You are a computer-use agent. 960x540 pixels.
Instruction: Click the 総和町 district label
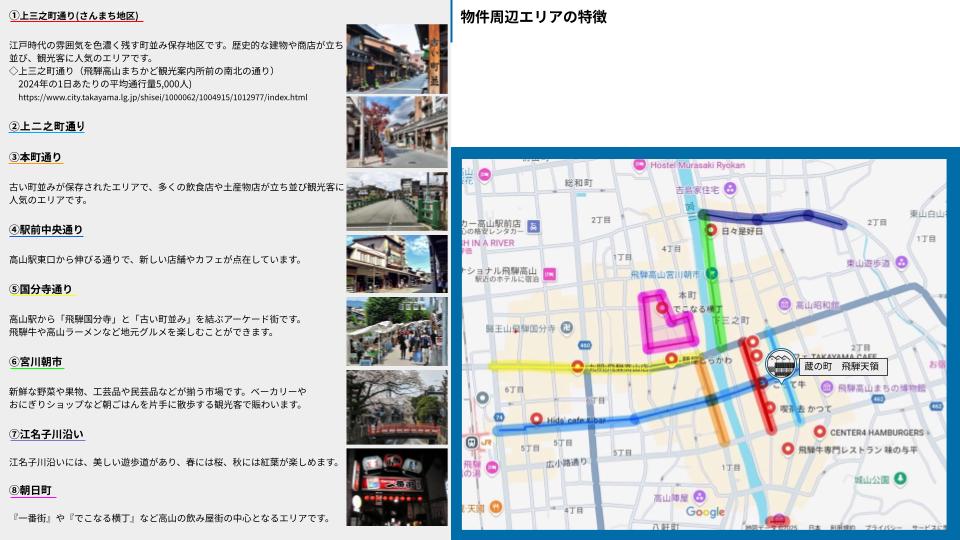click(x=579, y=183)
